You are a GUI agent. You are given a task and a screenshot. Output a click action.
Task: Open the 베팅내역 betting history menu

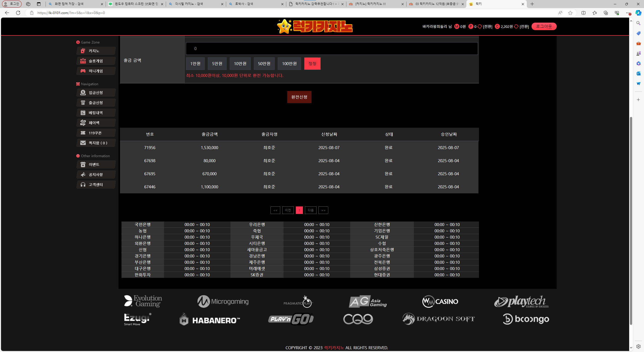coord(96,113)
